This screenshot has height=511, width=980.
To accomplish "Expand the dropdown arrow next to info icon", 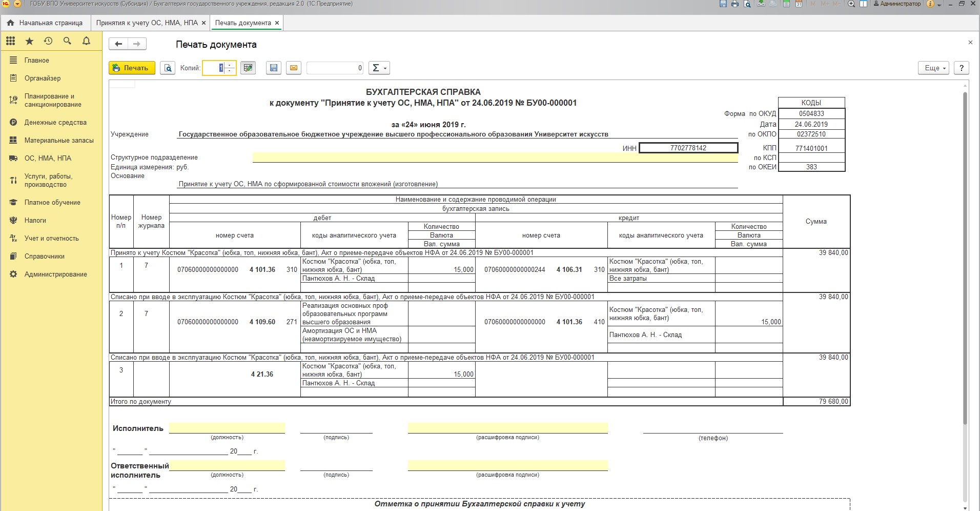I will (x=940, y=4).
